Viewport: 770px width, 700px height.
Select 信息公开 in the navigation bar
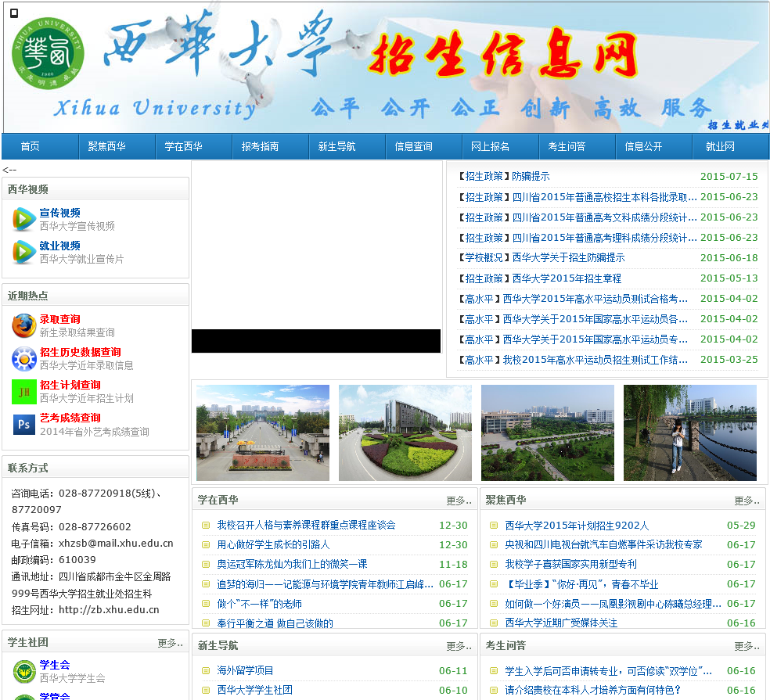pos(643,146)
